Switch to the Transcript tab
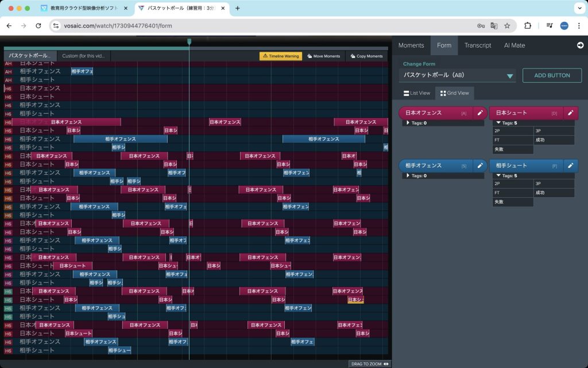Image resolution: width=588 pixels, height=368 pixels. click(x=478, y=45)
